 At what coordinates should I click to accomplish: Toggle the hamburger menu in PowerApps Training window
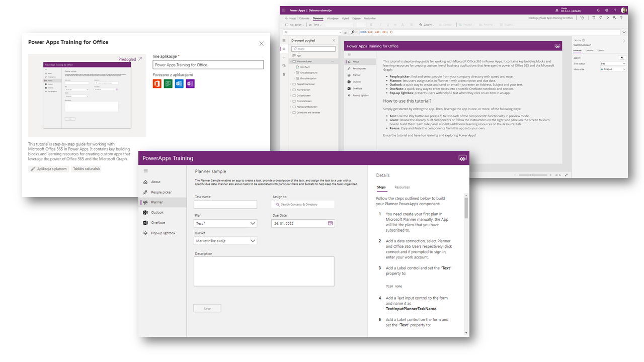pos(146,171)
